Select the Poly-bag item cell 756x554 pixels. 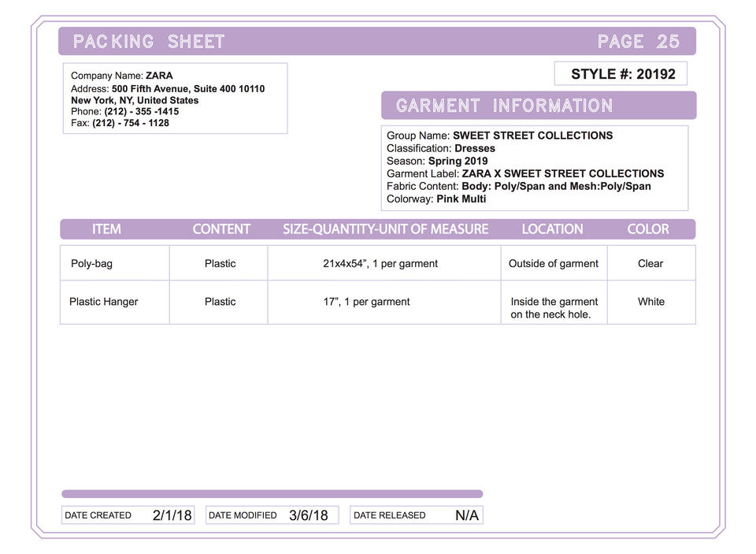click(115, 263)
